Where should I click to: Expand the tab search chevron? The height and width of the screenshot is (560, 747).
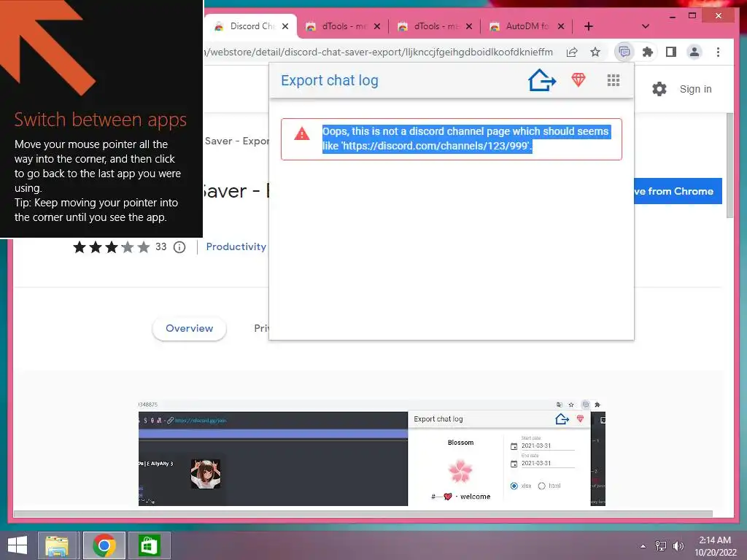point(645,26)
